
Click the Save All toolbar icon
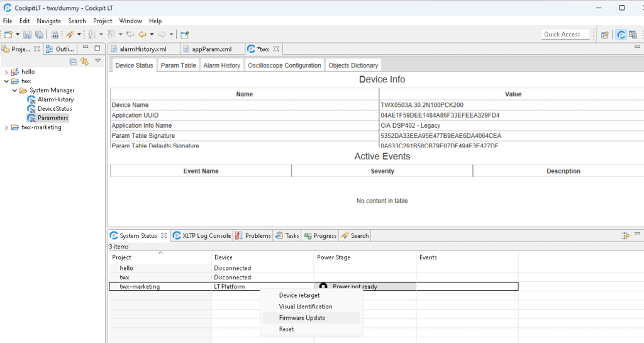[x=39, y=35]
